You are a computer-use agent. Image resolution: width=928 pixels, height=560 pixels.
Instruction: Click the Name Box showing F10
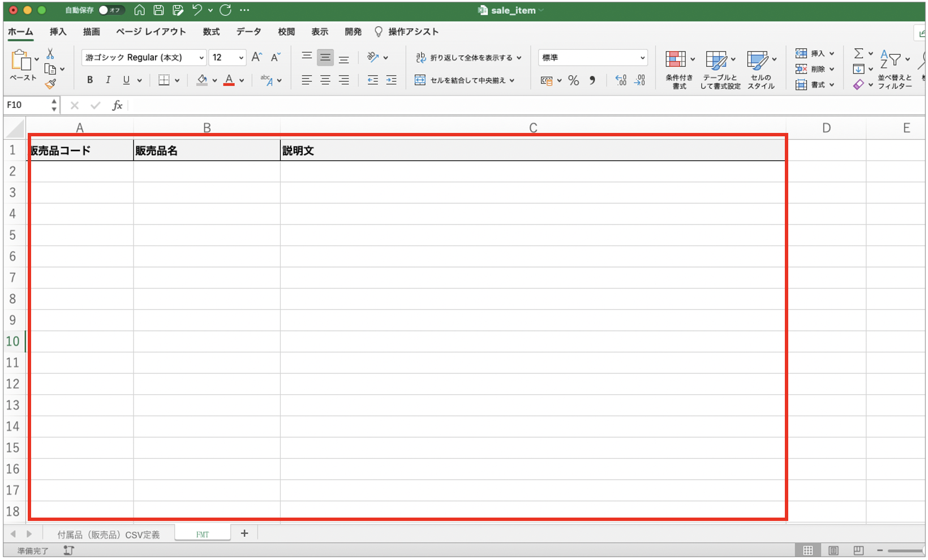coord(27,105)
